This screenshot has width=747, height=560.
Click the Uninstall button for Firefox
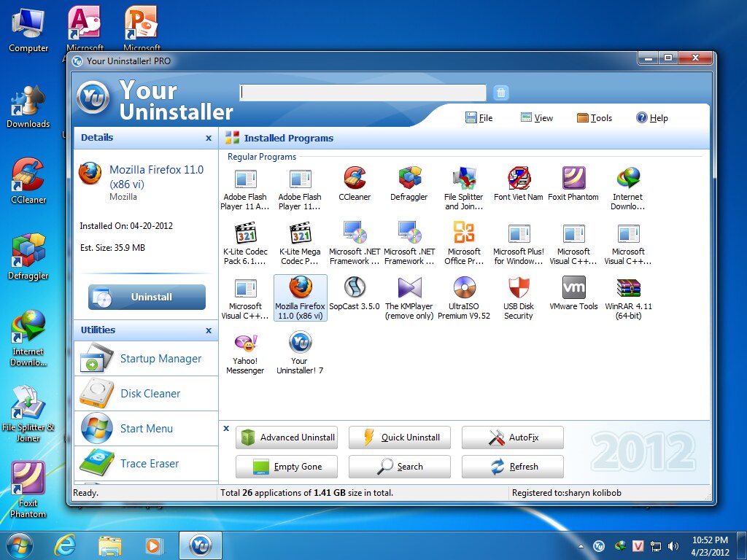click(x=147, y=297)
